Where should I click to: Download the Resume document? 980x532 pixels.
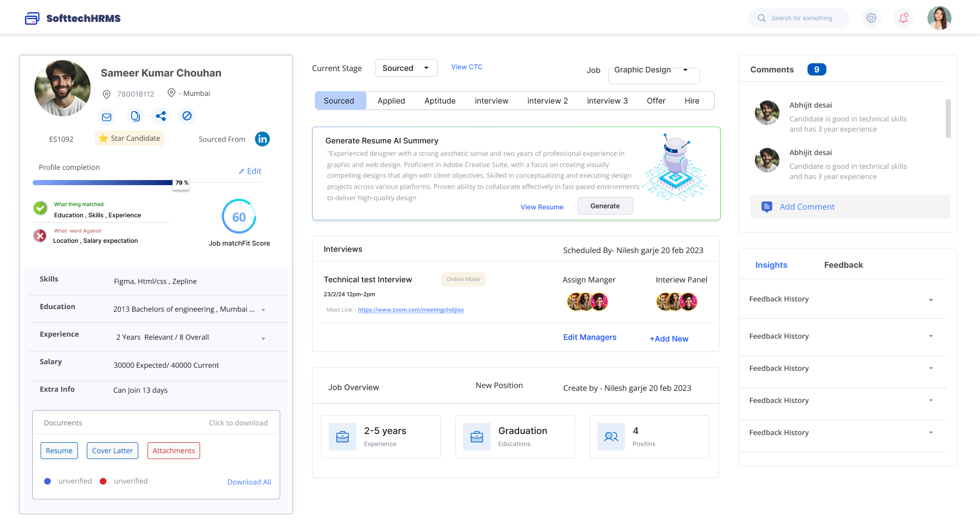coord(59,451)
